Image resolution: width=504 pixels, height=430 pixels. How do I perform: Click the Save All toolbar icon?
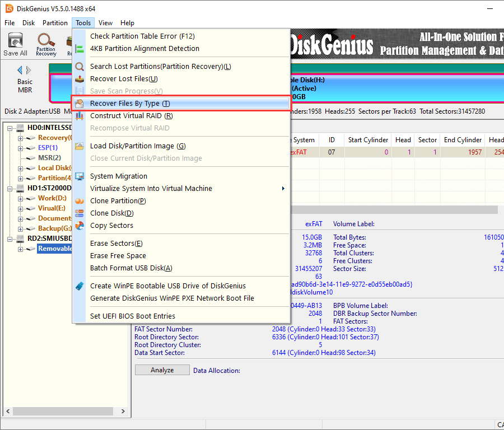tap(15, 44)
